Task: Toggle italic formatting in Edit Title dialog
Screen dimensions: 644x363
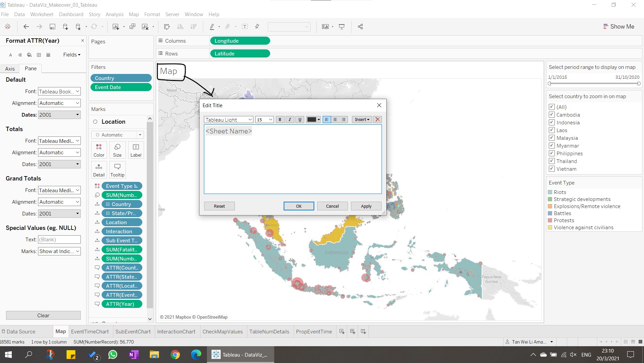Action: pyautogui.click(x=290, y=120)
